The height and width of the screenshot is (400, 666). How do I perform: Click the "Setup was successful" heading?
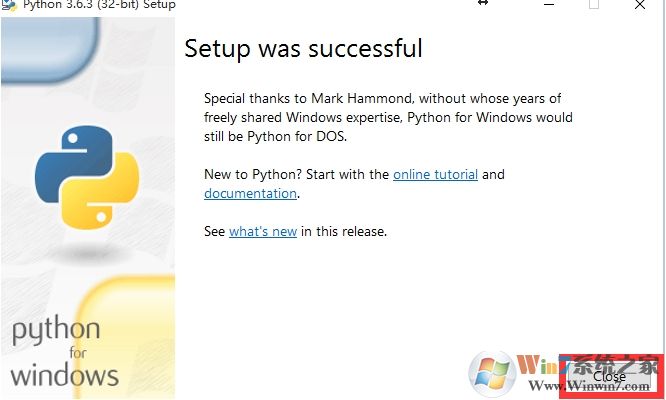click(x=303, y=48)
